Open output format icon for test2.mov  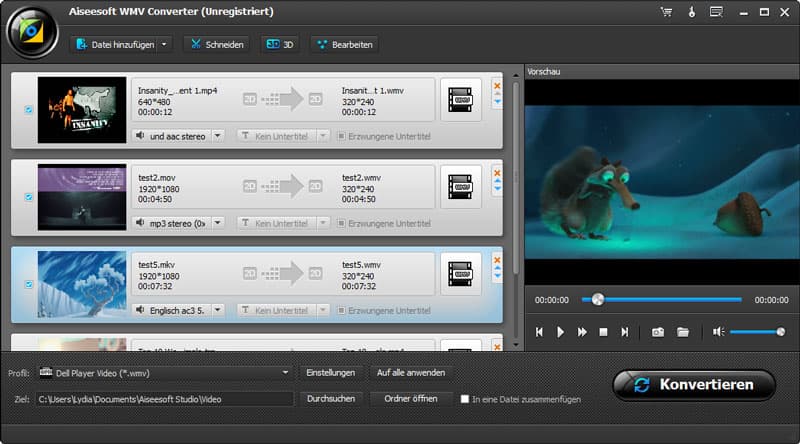[460, 187]
